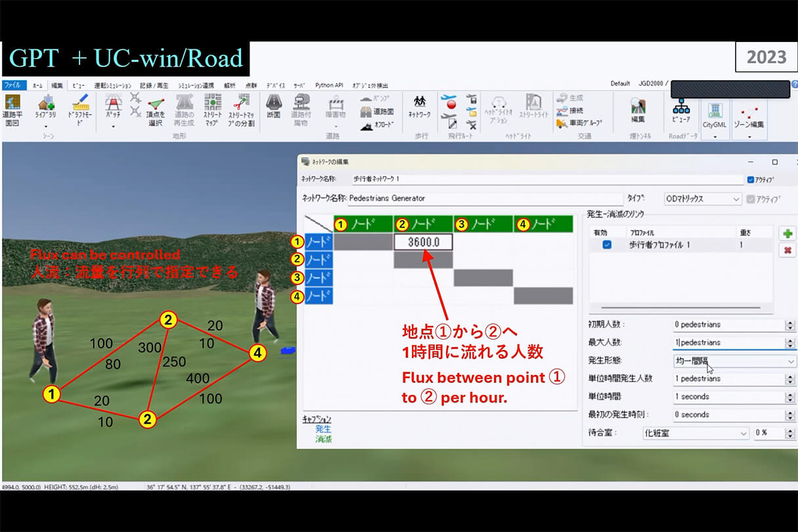Open the ビューア Road data viewer
Image resolution: width=798 pixels, height=532 pixels.
pos(681,110)
